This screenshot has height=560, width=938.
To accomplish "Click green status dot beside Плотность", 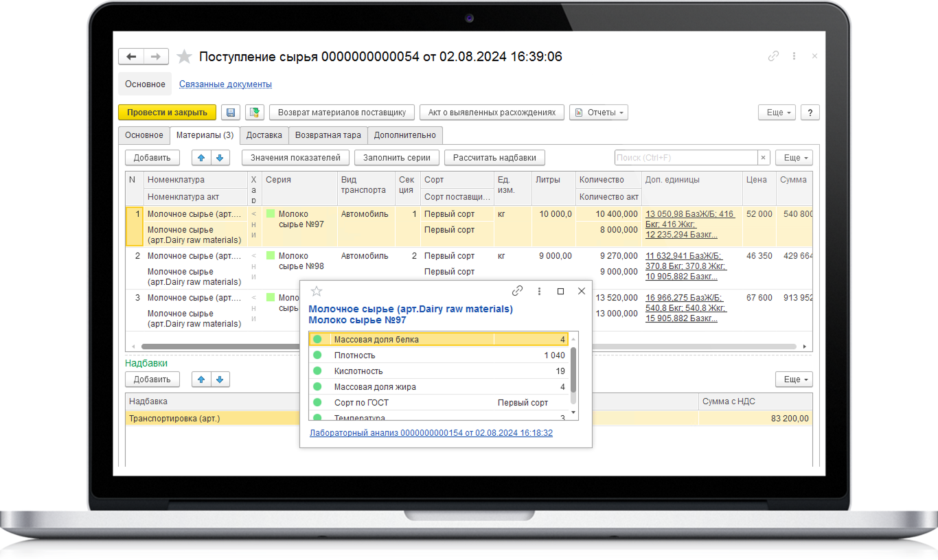I will 317,355.
